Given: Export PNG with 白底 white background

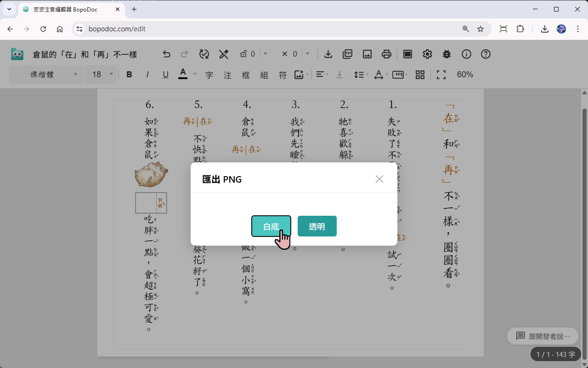Looking at the screenshot, I should coord(271,226).
